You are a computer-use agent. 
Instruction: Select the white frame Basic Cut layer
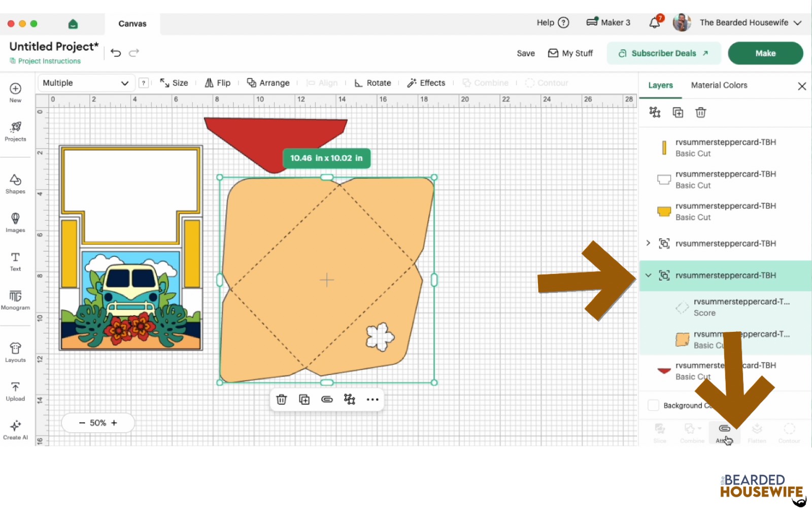726,180
